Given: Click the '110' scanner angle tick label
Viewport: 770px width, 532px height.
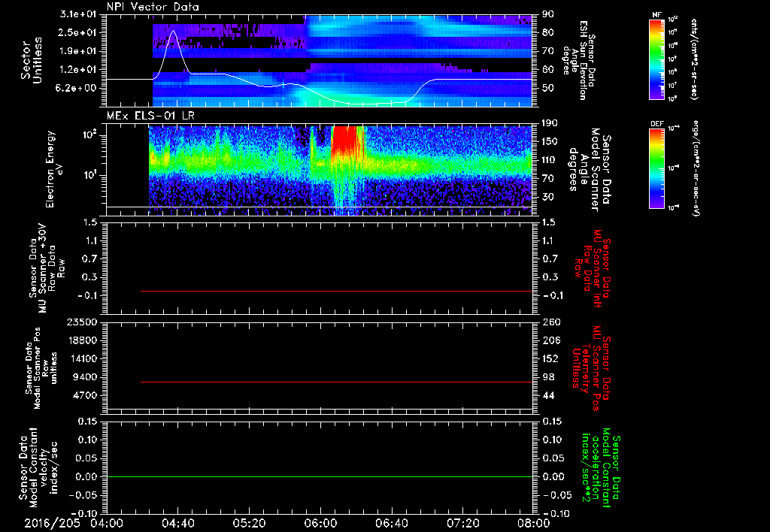Looking at the screenshot, I should 550,160.
